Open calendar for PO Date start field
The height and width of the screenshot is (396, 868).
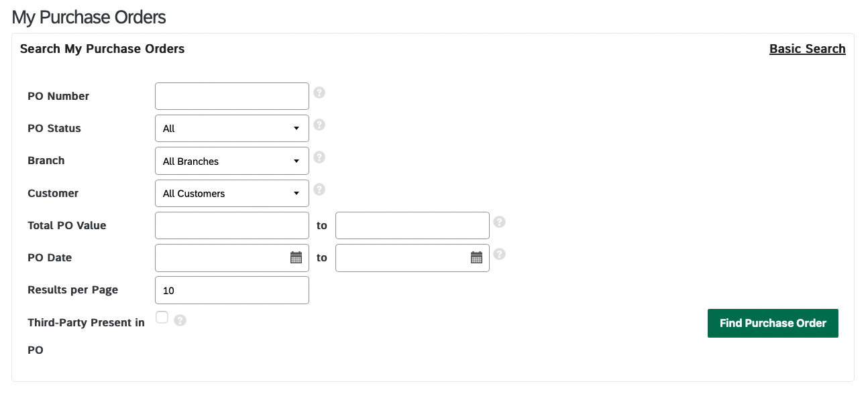pyautogui.click(x=296, y=257)
